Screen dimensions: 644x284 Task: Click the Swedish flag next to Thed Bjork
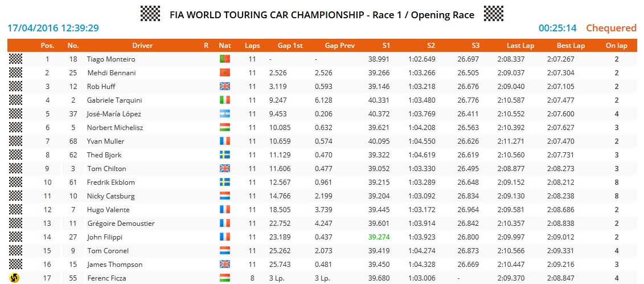(x=224, y=155)
